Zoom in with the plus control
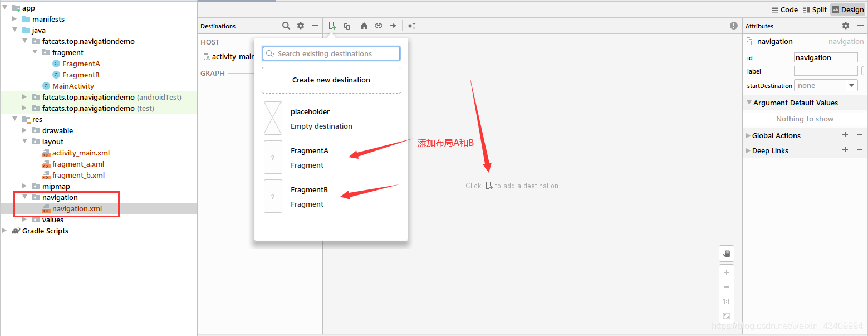This screenshot has height=336, width=868. [727, 272]
